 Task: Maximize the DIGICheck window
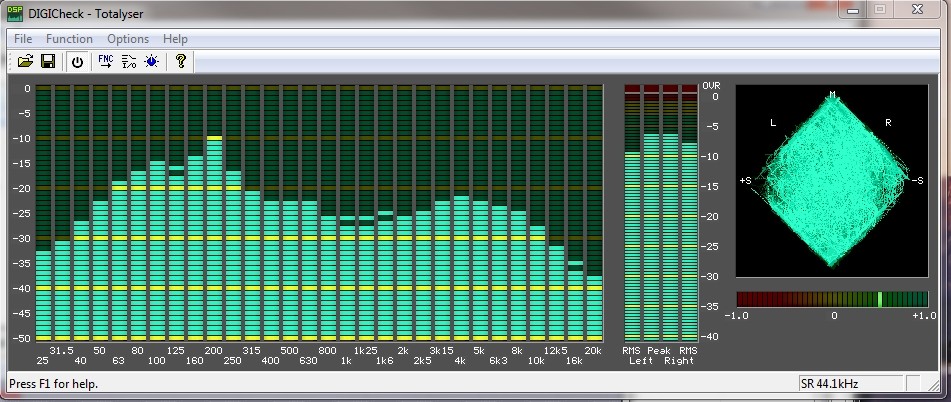pos(880,9)
